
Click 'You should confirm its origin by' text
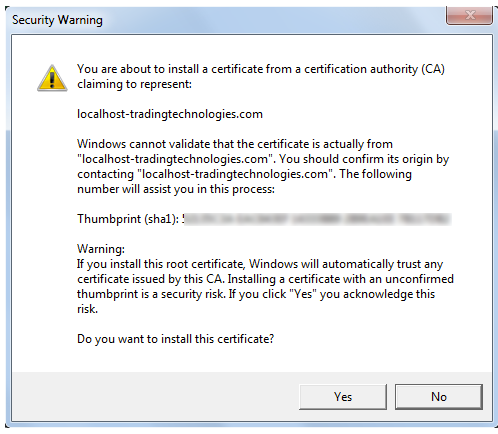coord(364,159)
